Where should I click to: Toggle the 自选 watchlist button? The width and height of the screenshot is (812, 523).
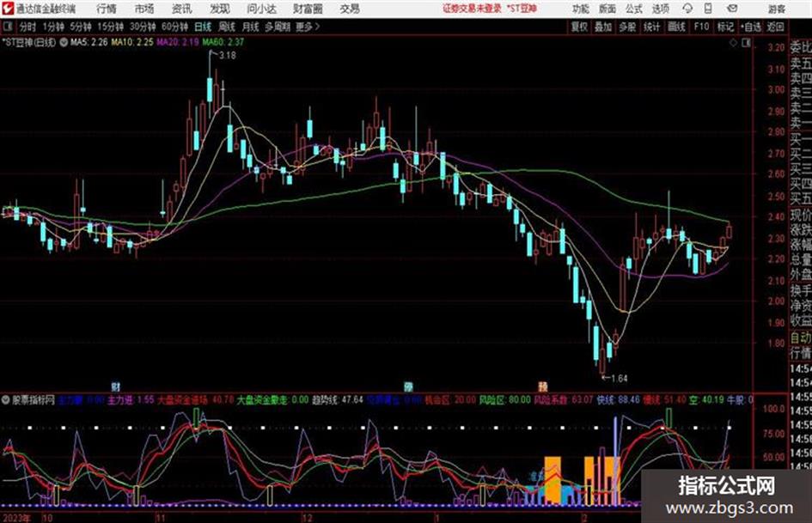pos(750,27)
